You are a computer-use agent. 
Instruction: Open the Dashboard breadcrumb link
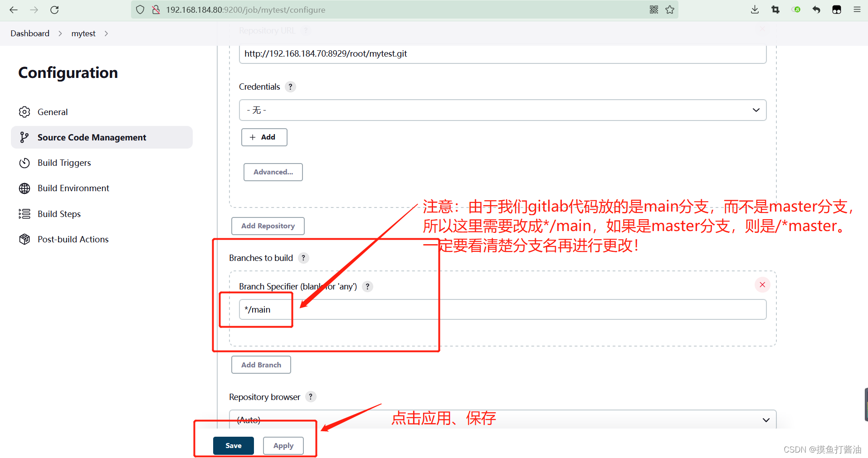[x=30, y=34]
